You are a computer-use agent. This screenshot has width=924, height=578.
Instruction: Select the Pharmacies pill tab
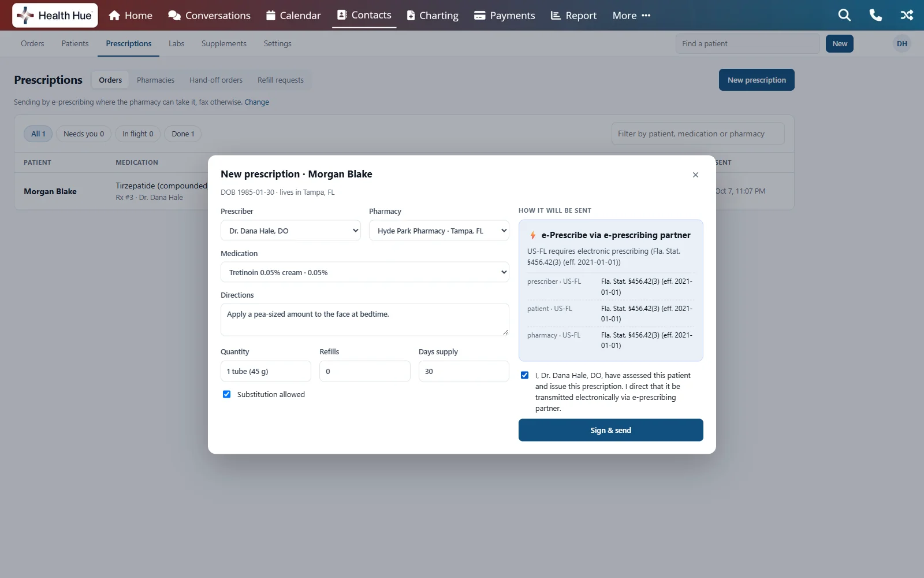[x=155, y=80]
